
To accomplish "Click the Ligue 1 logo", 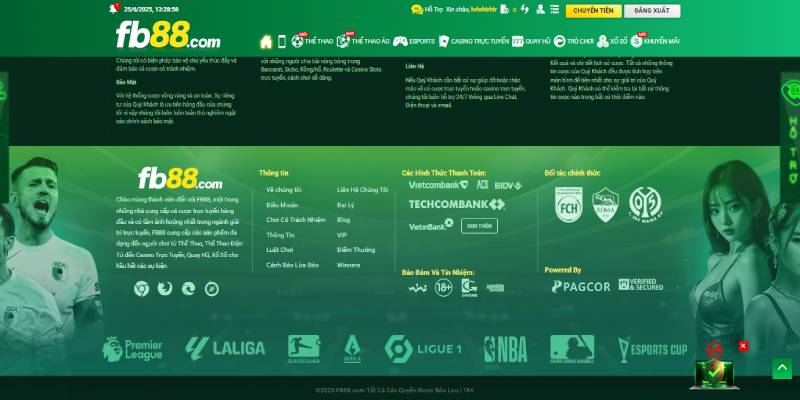I will point(423,349).
